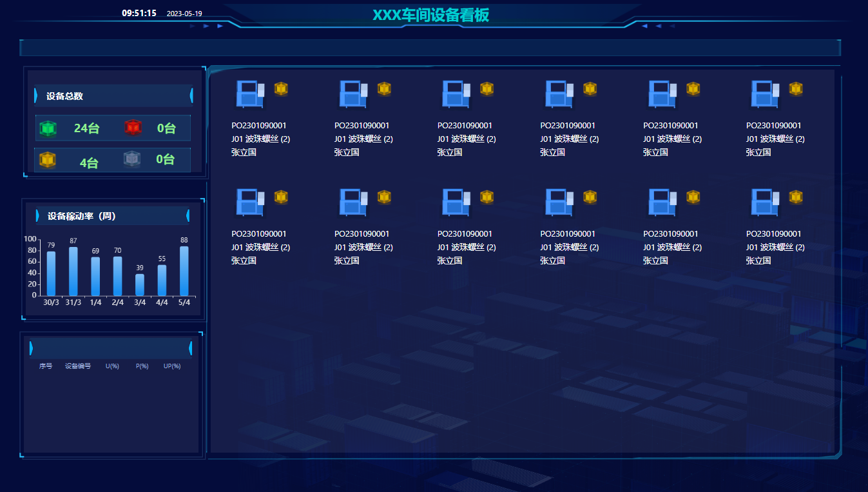Screen dimensions: 868x492
Task: Open the first machine icon in bottom row
Action: point(249,202)
